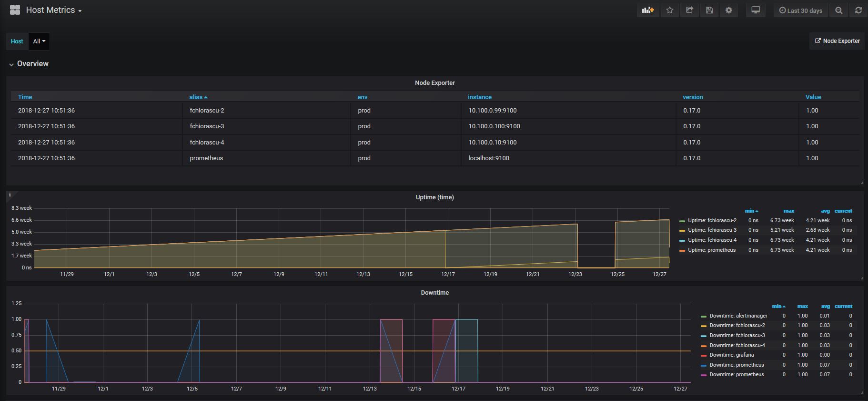Image resolution: width=868 pixels, height=401 pixels.
Task: Toggle the Downtime: grafana legend series
Action: 731,355
